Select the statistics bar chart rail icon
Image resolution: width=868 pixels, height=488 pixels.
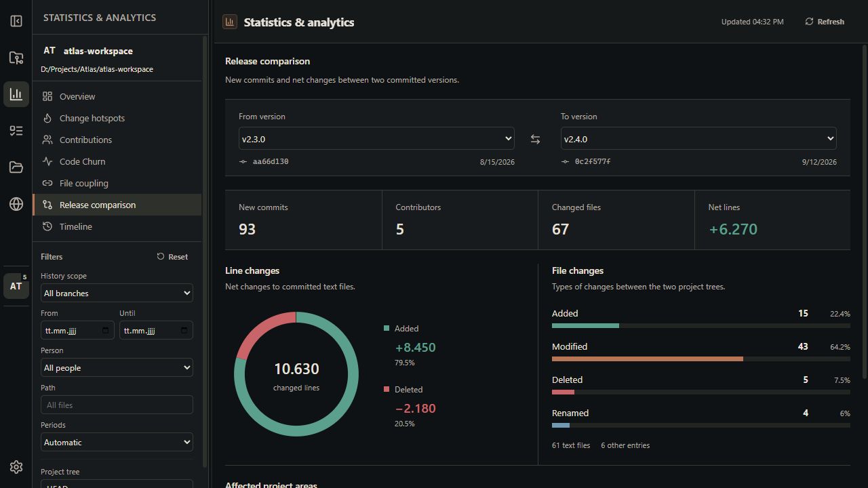[x=16, y=94]
